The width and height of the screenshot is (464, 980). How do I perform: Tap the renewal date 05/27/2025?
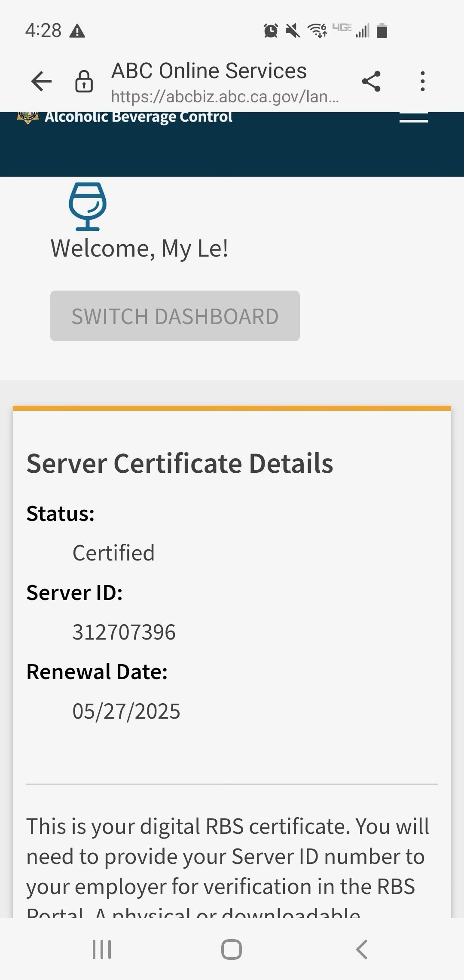[x=126, y=711]
